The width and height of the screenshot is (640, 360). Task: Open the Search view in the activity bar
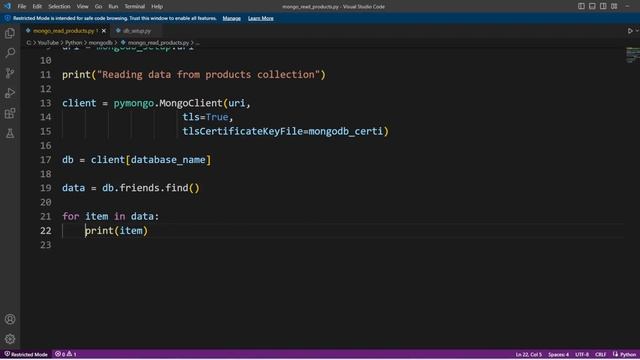pyautogui.click(x=10, y=53)
